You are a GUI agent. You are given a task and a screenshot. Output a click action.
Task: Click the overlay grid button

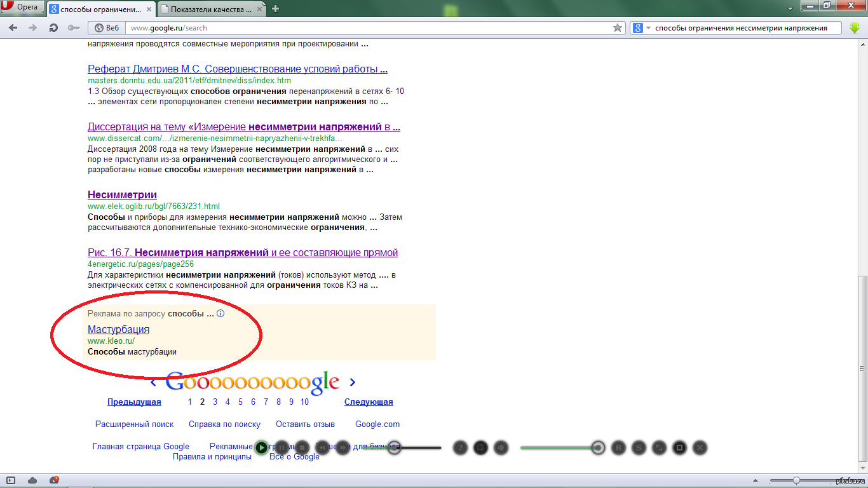point(481,447)
